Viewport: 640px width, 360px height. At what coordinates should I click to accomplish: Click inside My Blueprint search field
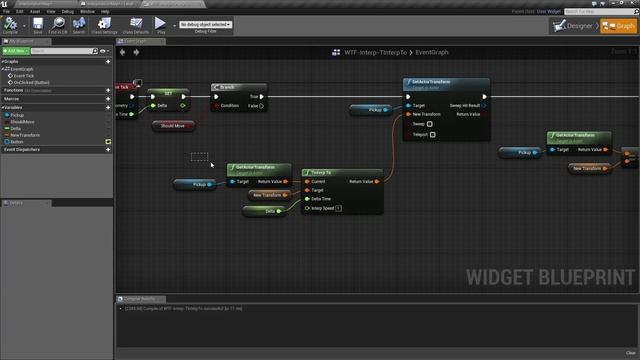(61, 51)
